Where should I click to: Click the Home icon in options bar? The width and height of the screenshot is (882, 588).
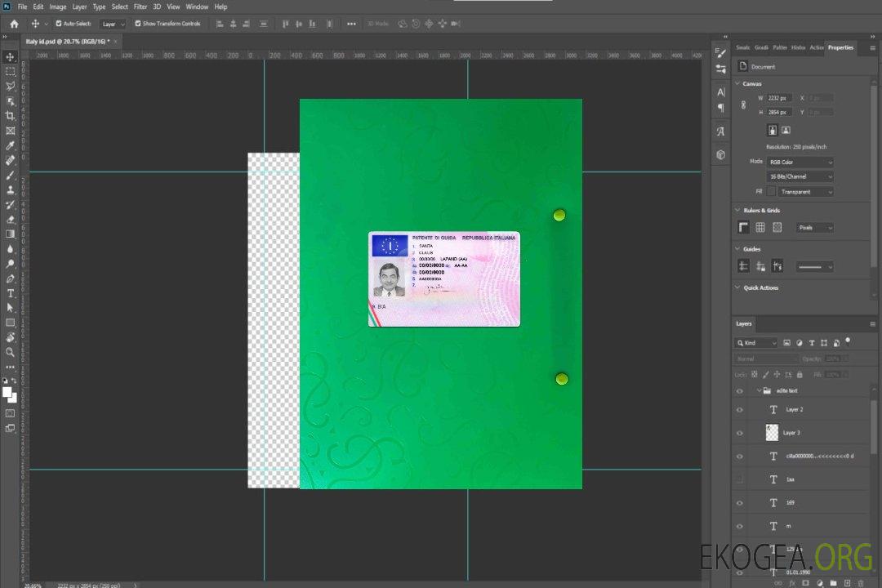[14, 24]
